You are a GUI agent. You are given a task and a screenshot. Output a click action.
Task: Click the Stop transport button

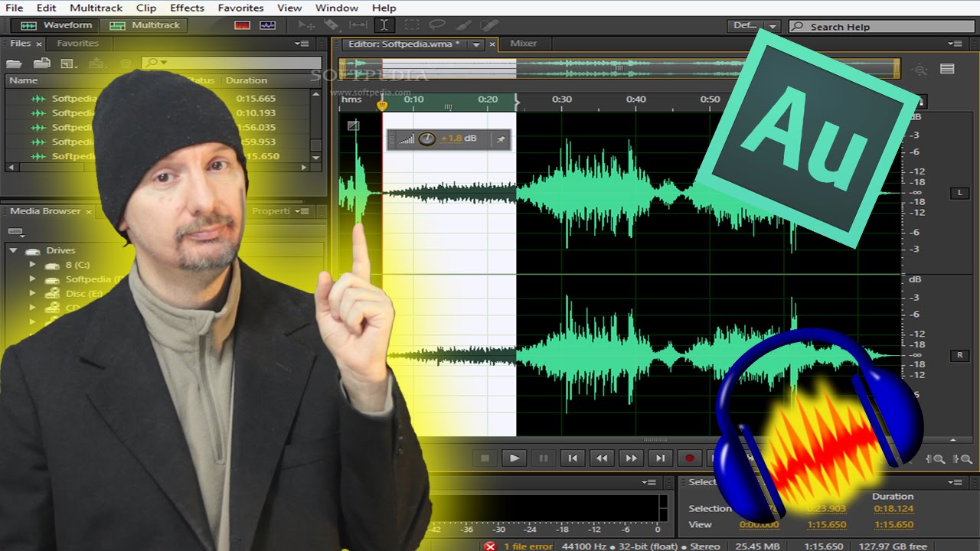point(485,458)
